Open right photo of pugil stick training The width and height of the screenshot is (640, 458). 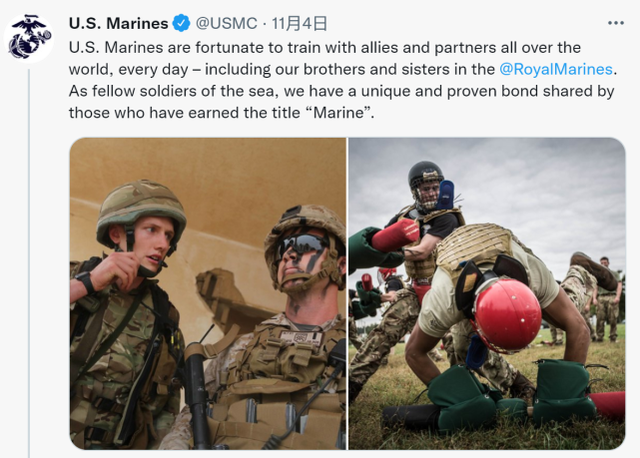click(x=487, y=293)
